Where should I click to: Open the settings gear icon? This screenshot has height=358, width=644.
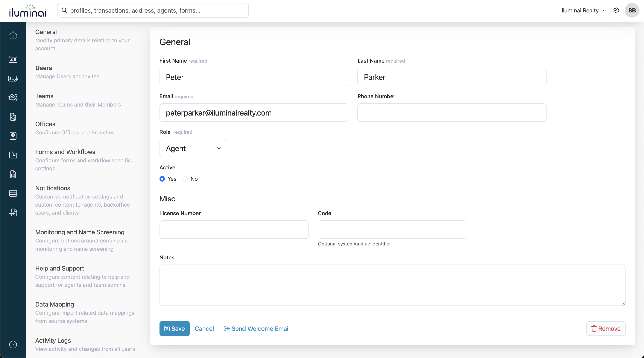(616, 11)
